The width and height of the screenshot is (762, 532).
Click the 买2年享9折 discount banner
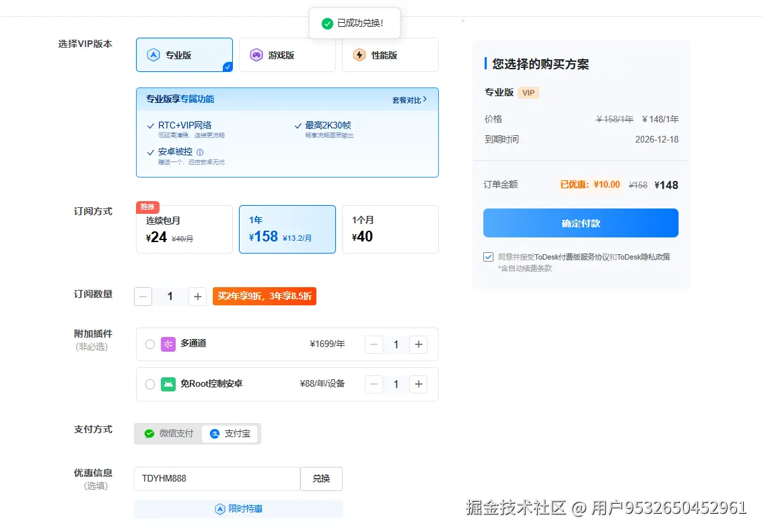pos(265,296)
